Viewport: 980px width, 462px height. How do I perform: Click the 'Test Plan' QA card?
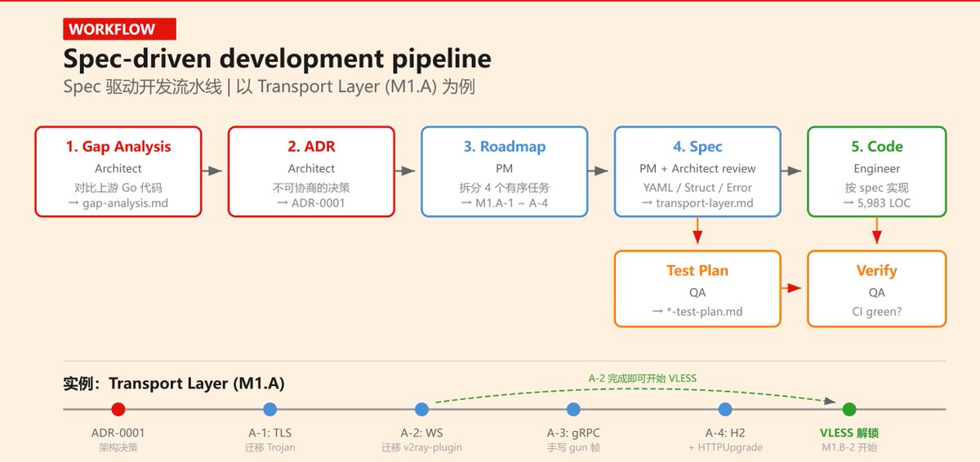click(697, 289)
